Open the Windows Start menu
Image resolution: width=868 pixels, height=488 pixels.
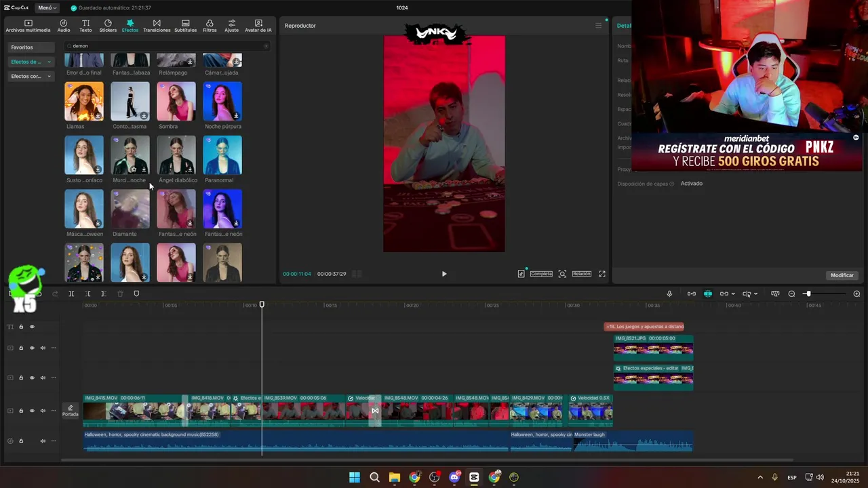tap(355, 477)
